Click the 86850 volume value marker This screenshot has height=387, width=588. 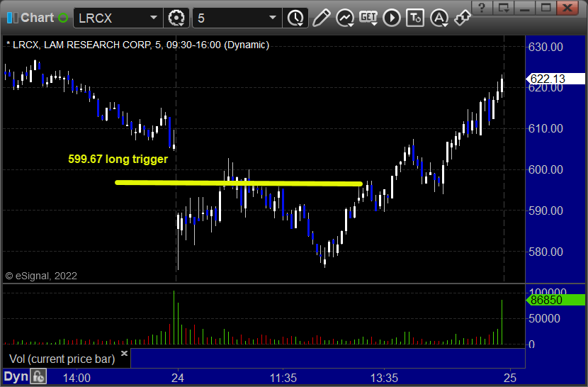click(555, 300)
